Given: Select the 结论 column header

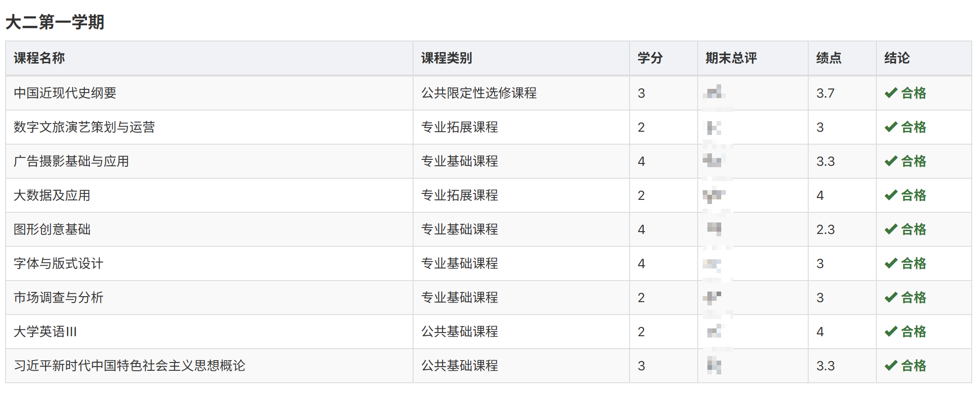Looking at the screenshot, I should (897, 58).
